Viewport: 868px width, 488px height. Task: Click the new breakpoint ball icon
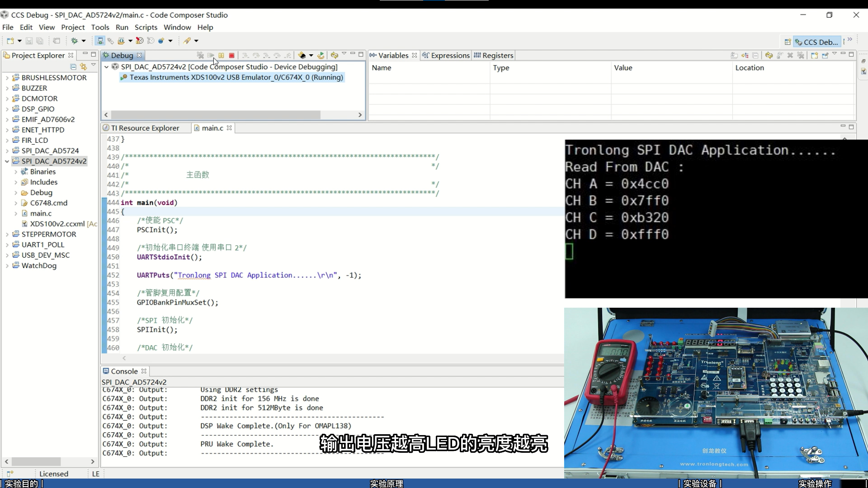[x=161, y=41]
